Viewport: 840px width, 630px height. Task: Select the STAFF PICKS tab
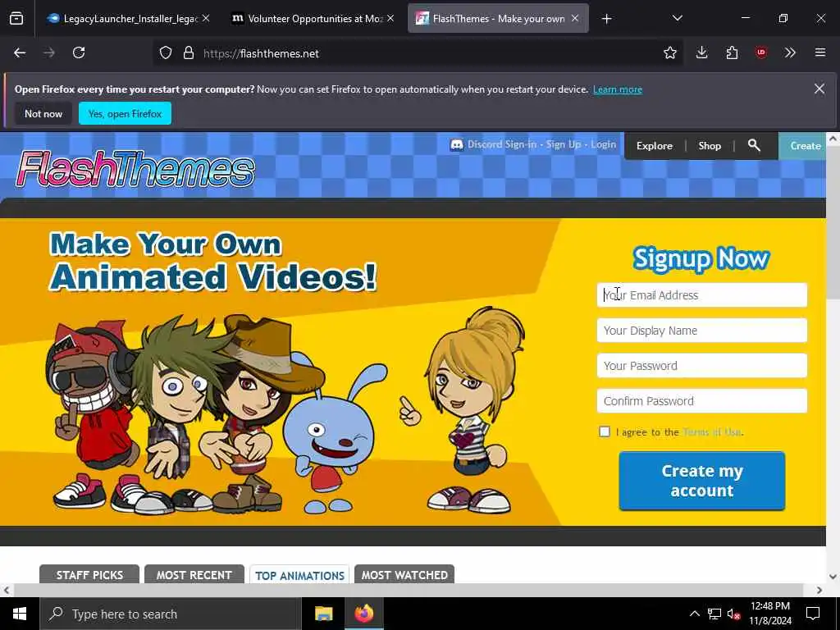89,574
